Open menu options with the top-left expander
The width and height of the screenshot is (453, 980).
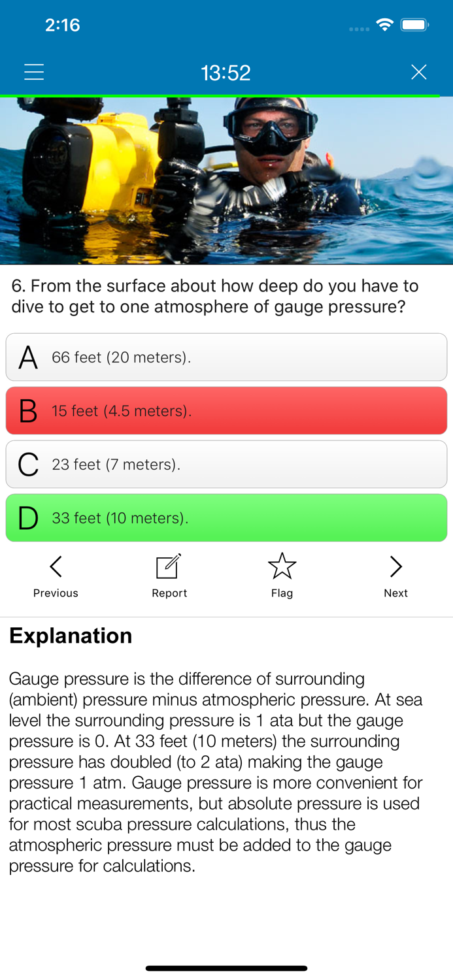point(34,72)
